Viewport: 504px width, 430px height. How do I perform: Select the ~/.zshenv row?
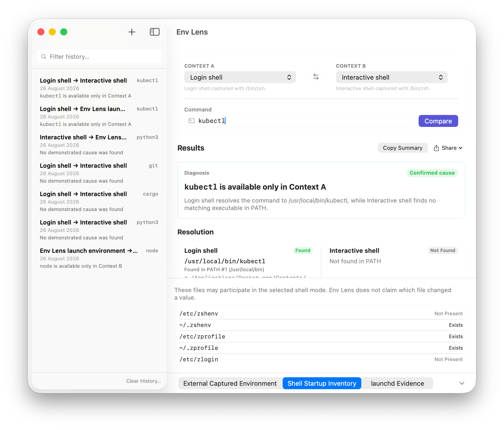point(321,325)
